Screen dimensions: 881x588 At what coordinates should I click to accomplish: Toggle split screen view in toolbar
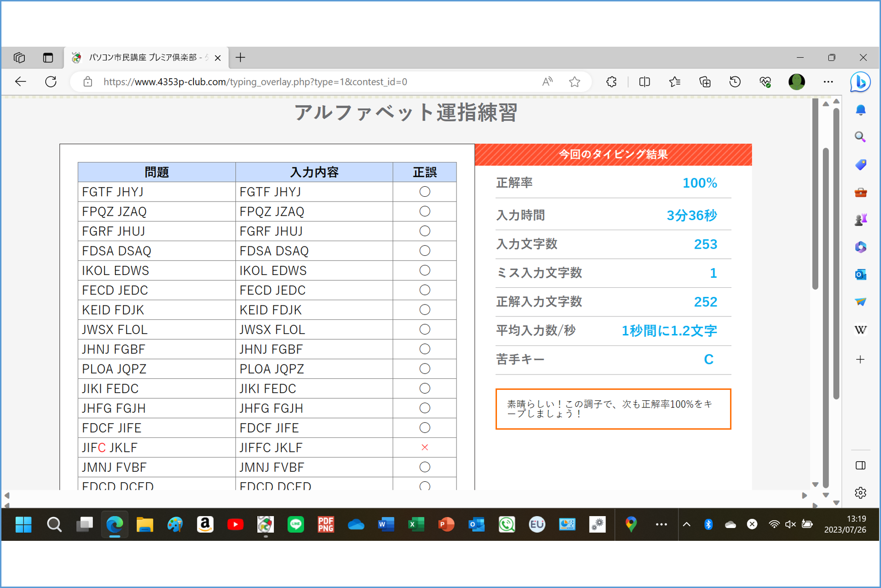tap(644, 82)
